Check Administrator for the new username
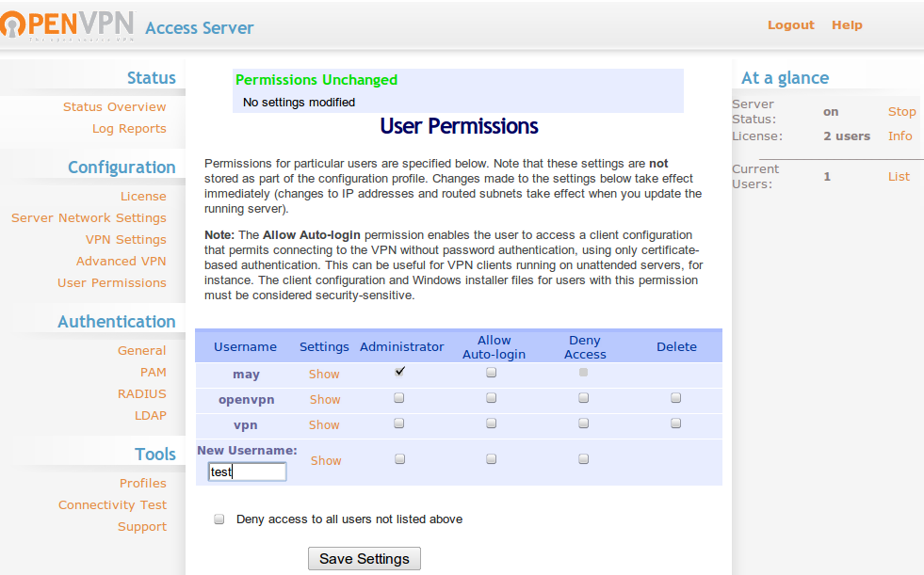This screenshot has height=575, width=924. (x=400, y=459)
